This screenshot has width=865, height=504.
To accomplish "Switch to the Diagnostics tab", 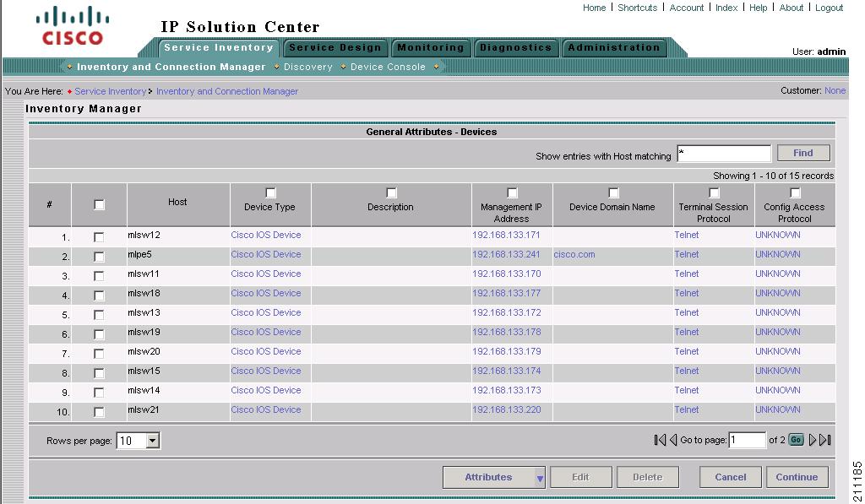I will click(x=516, y=47).
